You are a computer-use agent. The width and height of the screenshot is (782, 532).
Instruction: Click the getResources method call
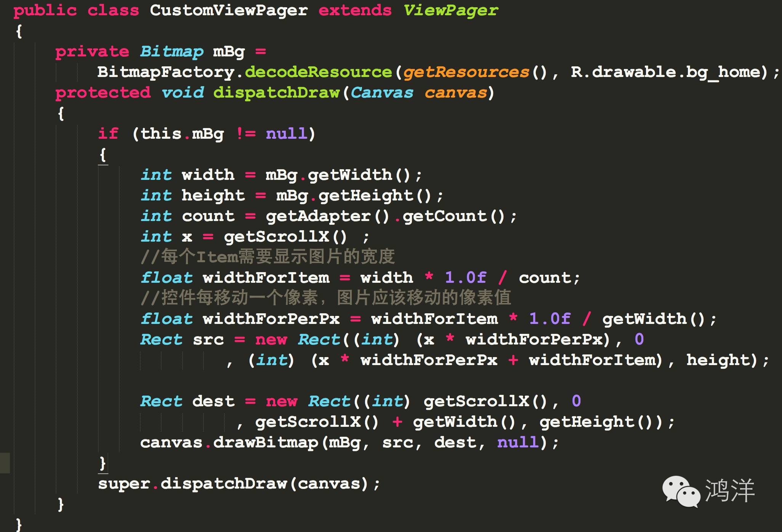[466, 72]
